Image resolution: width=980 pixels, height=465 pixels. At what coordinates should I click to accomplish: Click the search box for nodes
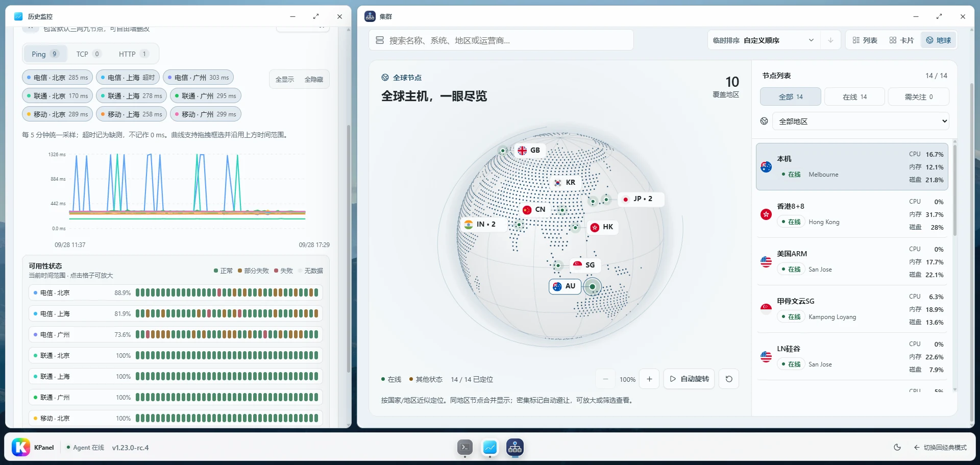click(x=501, y=40)
